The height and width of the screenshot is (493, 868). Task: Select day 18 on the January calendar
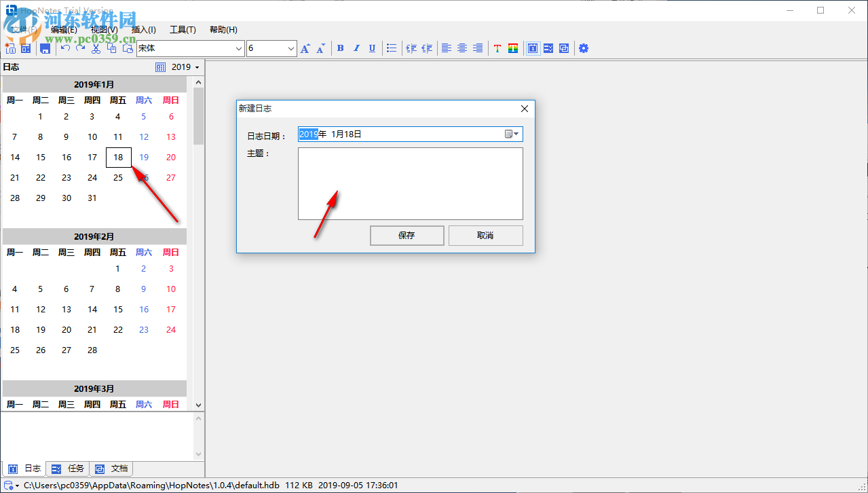(x=118, y=157)
